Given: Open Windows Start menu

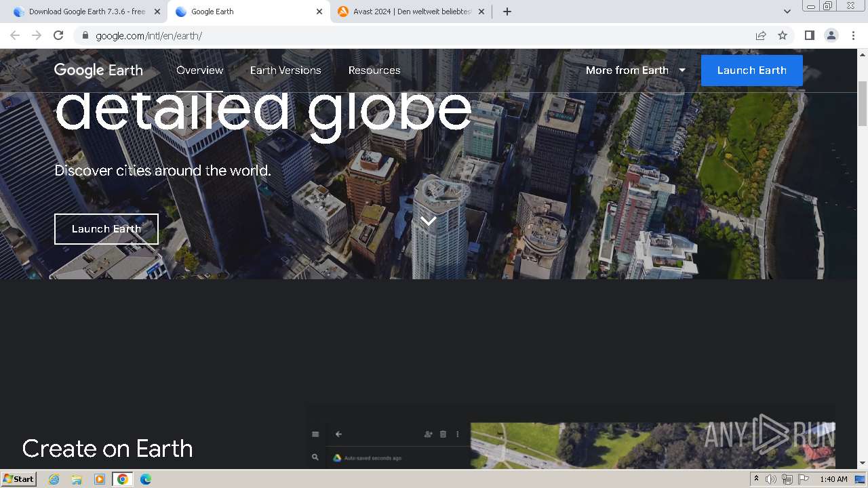Looking at the screenshot, I should pos(18,479).
